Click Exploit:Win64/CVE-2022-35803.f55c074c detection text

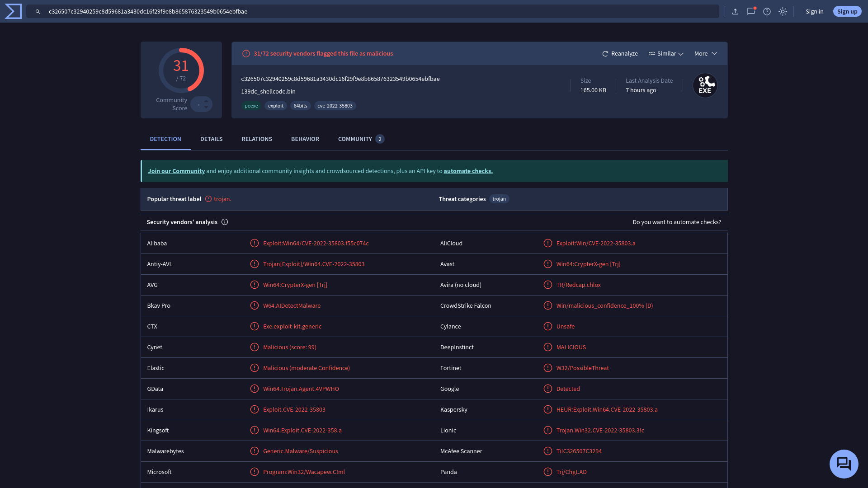click(316, 244)
